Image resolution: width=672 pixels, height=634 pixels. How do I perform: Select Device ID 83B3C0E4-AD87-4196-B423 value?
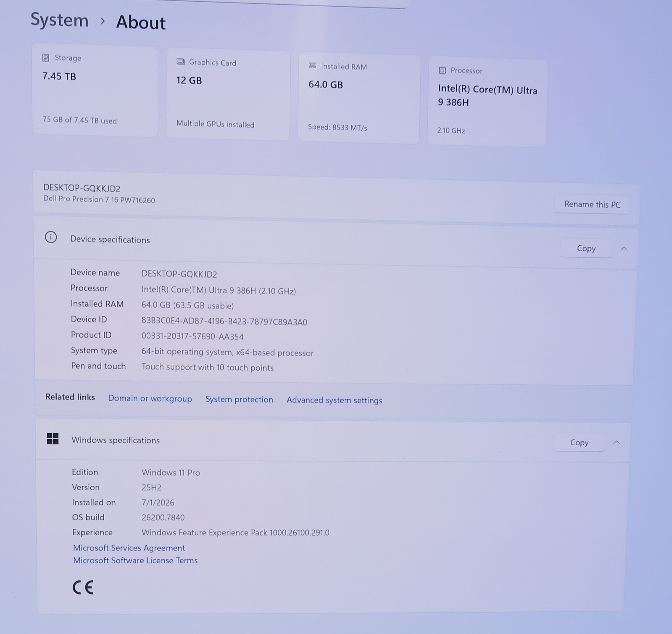tap(224, 321)
